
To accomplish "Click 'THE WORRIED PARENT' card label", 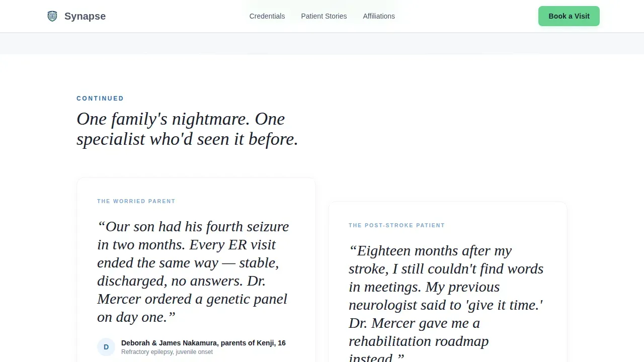I will 136,201.
